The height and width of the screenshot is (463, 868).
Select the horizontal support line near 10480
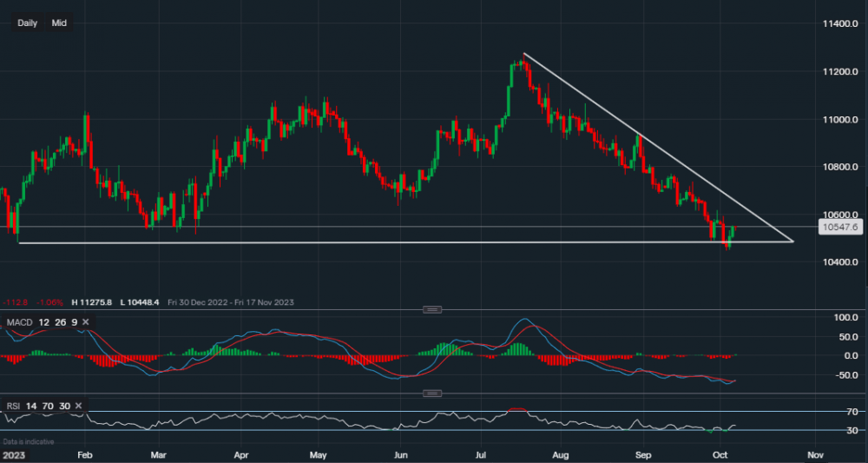347,242
